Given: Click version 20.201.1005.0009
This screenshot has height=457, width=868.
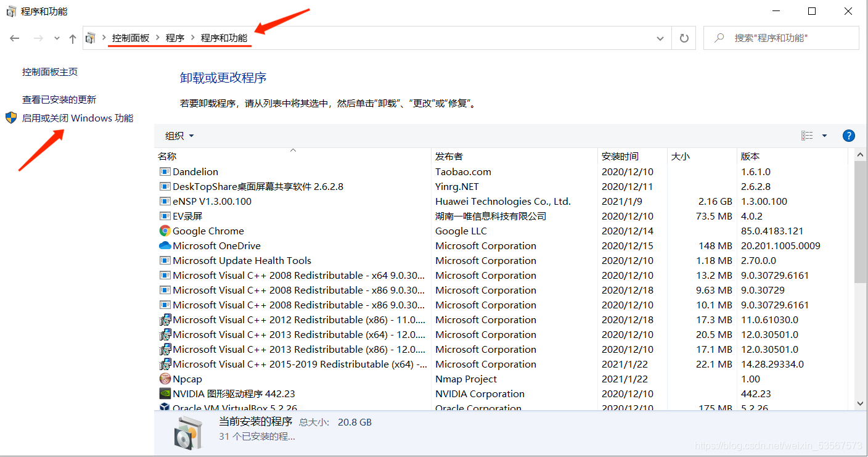Looking at the screenshot, I should (780, 245).
